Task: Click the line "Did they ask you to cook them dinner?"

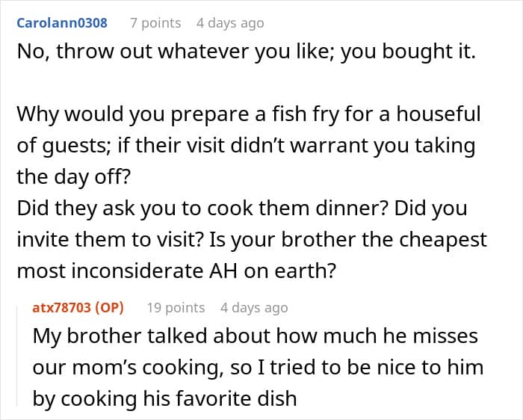Action: [x=202, y=209]
